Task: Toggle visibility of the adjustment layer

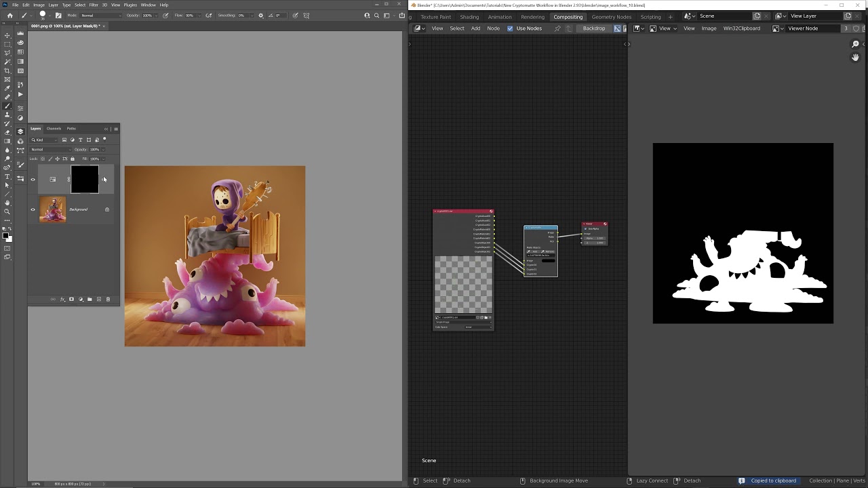Action: (x=33, y=180)
